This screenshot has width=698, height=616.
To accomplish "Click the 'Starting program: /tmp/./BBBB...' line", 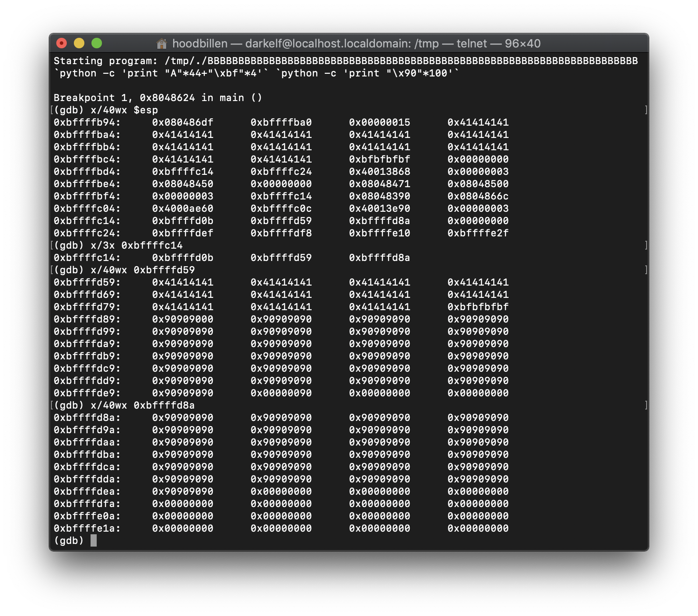I will [x=345, y=61].
